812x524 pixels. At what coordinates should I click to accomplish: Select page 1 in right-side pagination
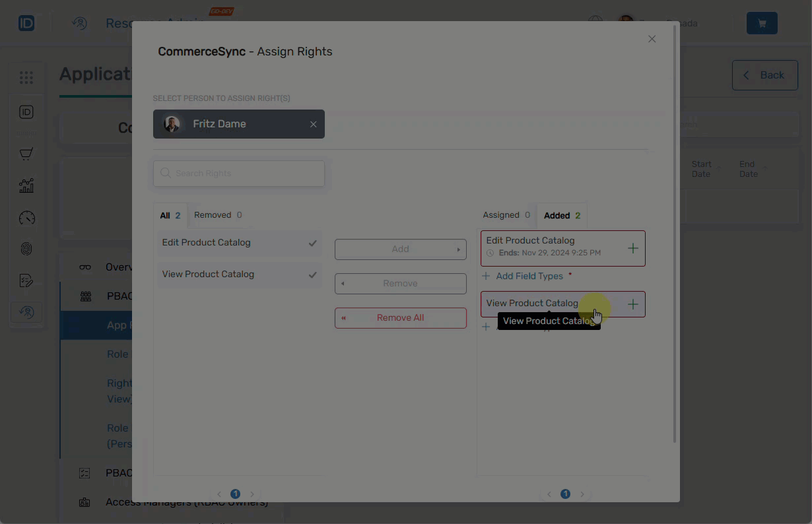coord(565,494)
